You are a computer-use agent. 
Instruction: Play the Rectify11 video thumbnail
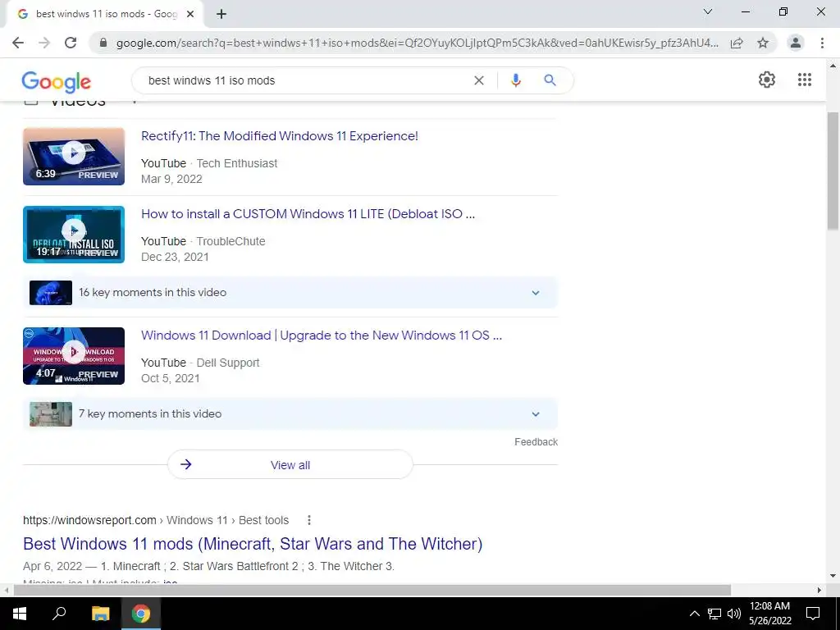coord(74,157)
